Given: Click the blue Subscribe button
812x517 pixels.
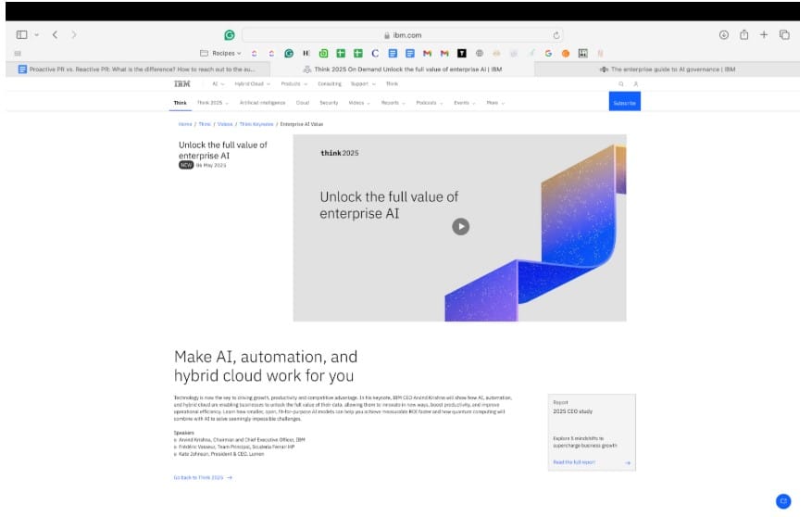Looking at the screenshot, I should (624, 103).
